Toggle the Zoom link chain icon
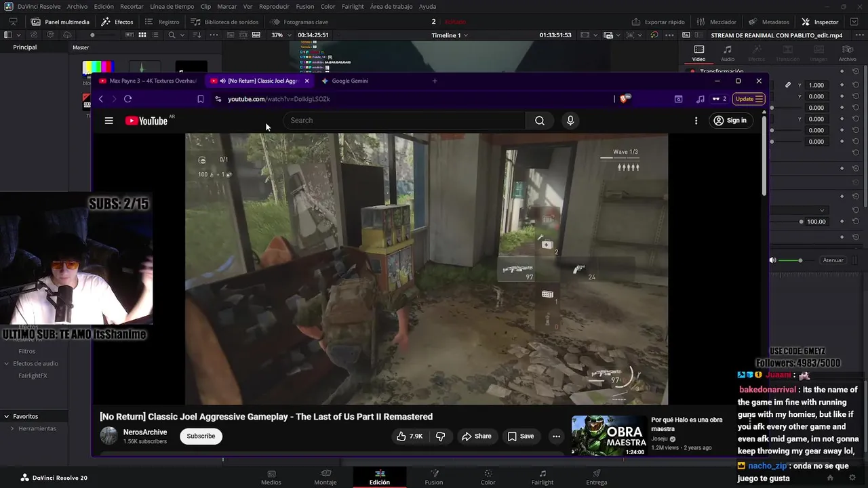Viewport: 868px width, 488px height. pyautogui.click(x=788, y=85)
